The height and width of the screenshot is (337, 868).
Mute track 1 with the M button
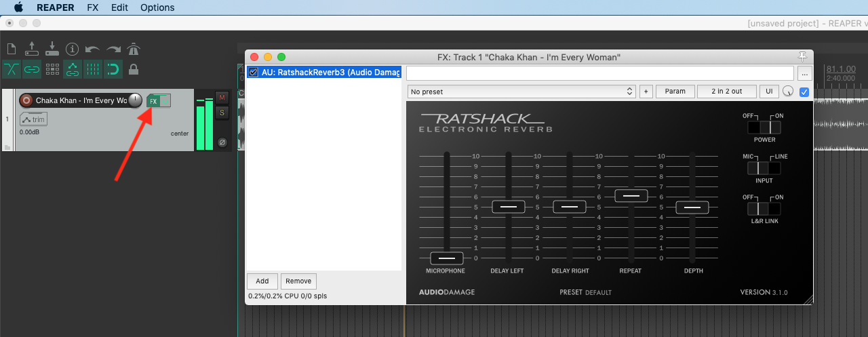(x=222, y=98)
